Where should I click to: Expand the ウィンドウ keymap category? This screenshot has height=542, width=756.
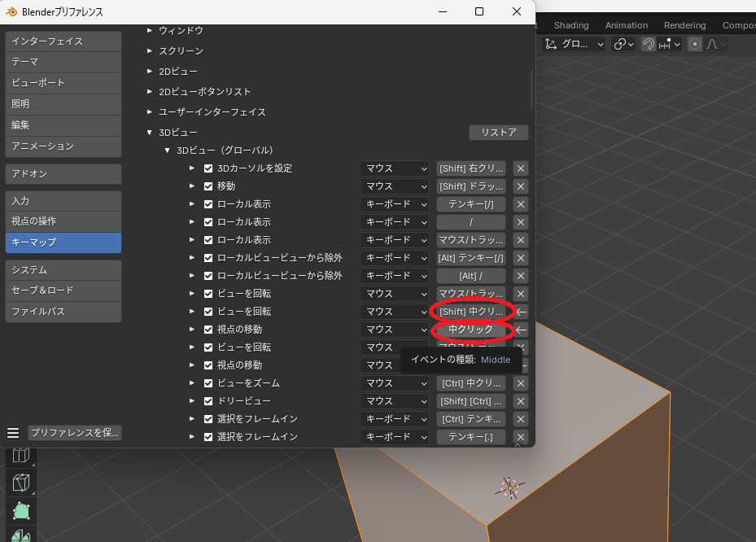[x=150, y=31]
